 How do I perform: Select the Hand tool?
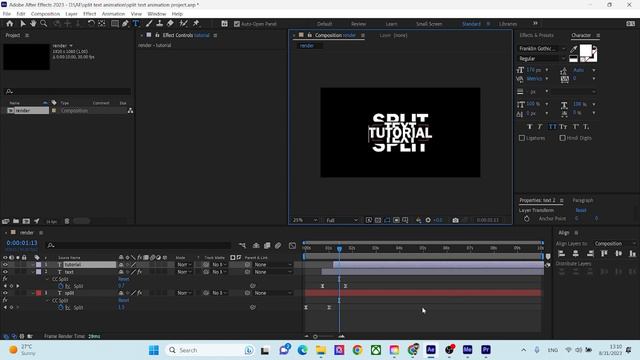click(33, 24)
